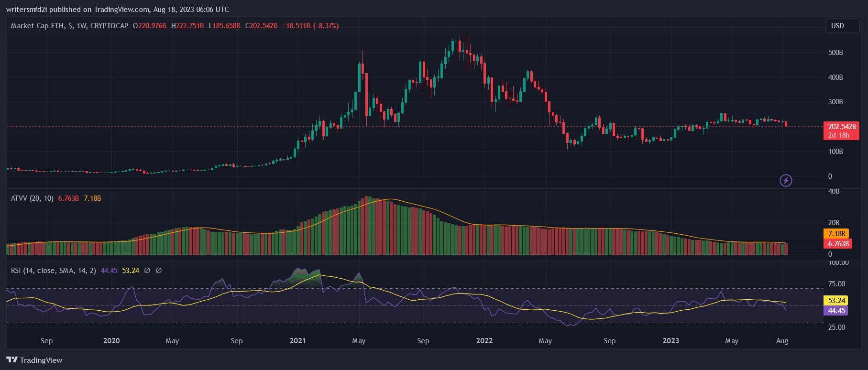This screenshot has width=868, height=370.
Task: Click the purple lightning bolt icon
Action: click(x=786, y=180)
